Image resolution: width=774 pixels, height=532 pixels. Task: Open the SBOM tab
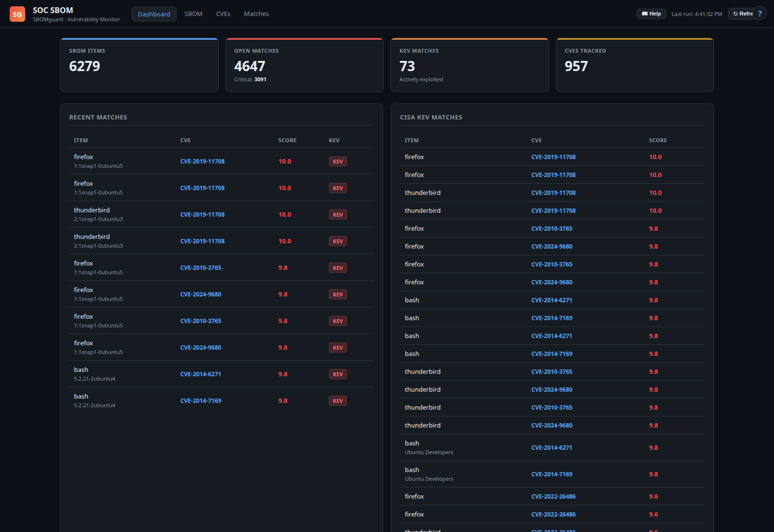[x=193, y=14]
